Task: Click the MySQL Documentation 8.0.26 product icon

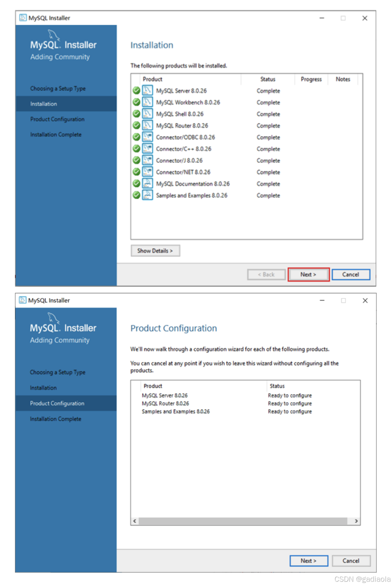Action: 147,183
